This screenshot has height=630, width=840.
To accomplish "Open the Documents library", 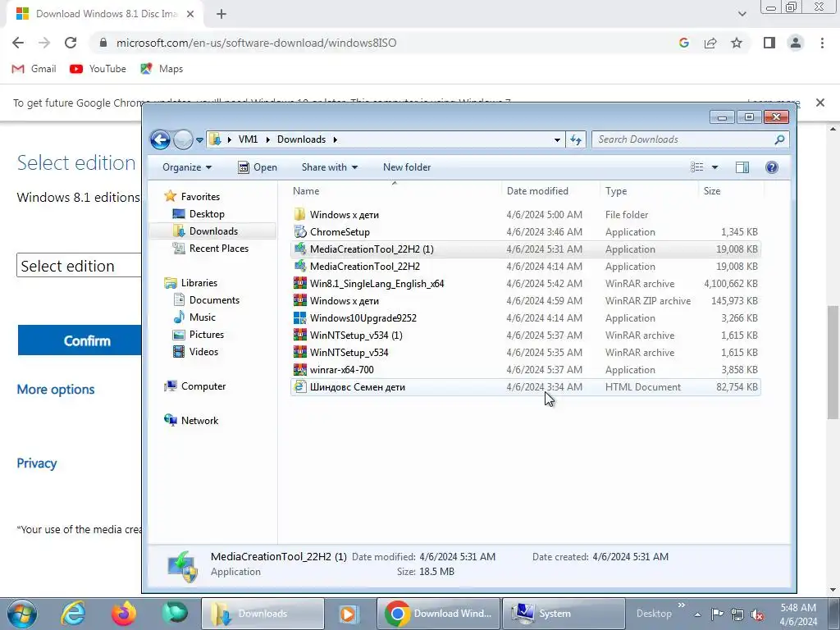I will coord(214,300).
